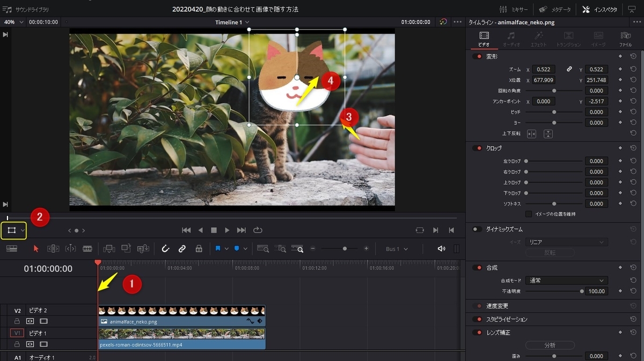This screenshot has height=361, width=644.
Task: Open the イーズ dropdown showing リニア
Action: coord(567,242)
